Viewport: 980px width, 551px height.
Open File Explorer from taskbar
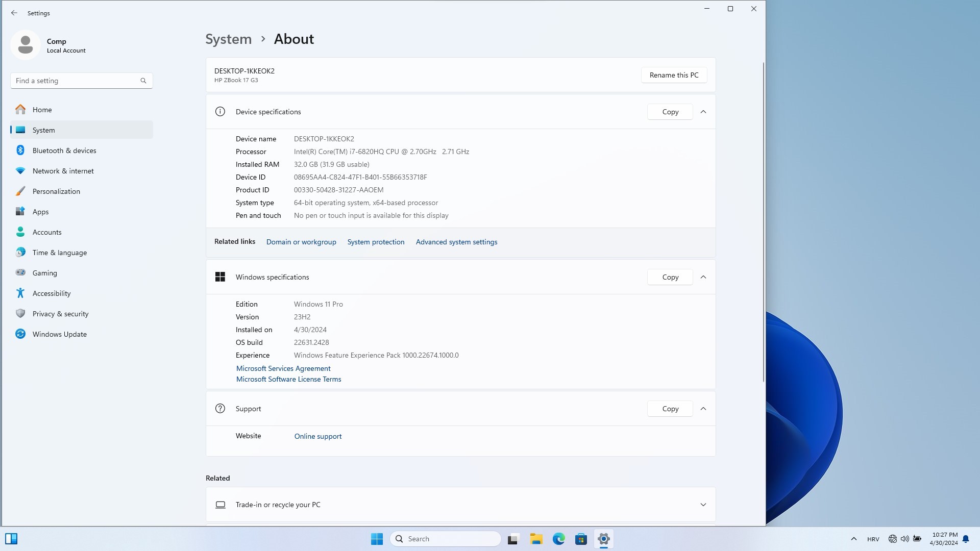[536, 539]
